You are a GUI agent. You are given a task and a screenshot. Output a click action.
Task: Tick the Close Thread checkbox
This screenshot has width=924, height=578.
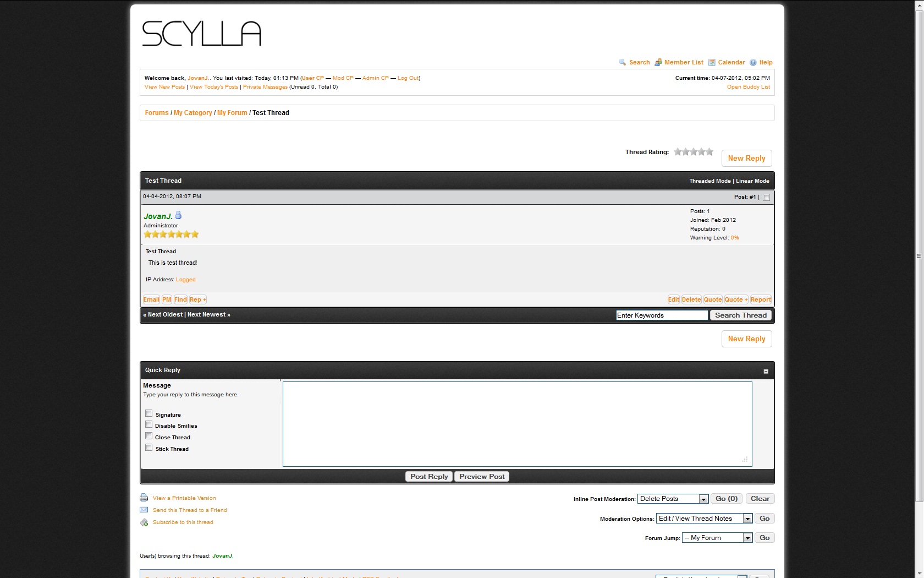click(148, 436)
